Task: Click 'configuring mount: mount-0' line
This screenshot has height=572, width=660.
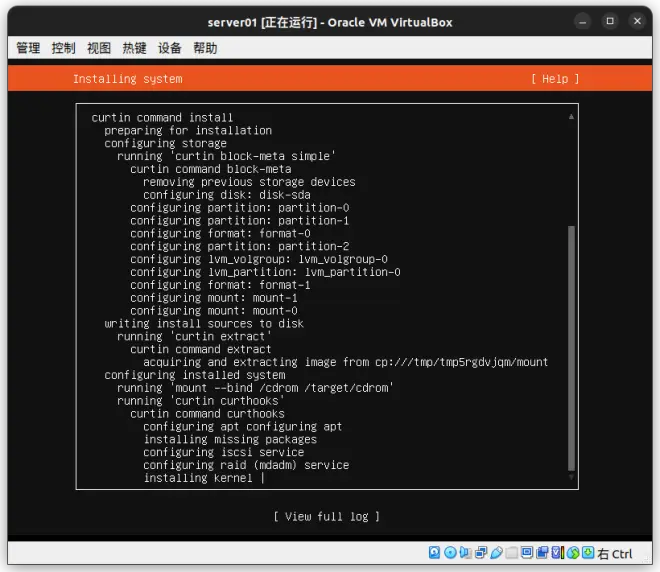Action: (214, 311)
